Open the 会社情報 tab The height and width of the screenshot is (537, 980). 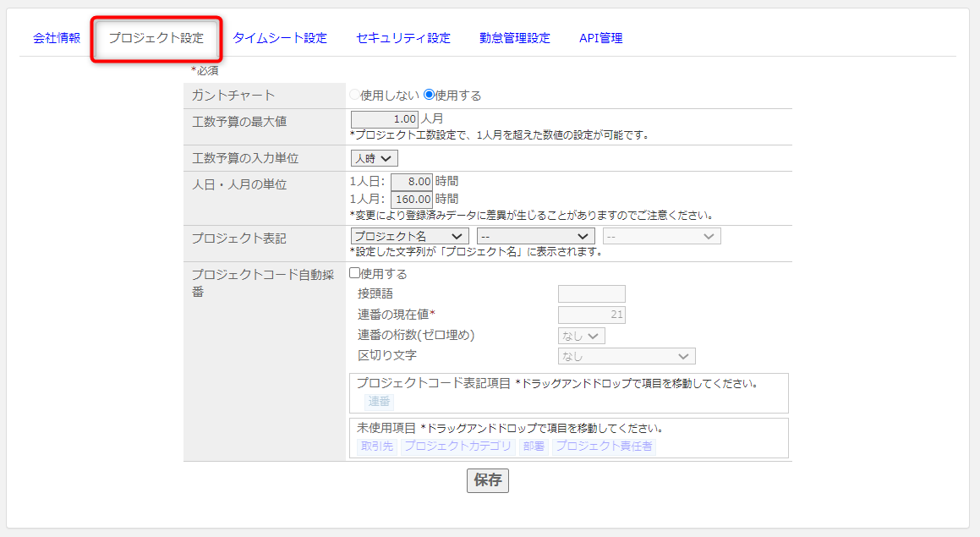(x=57, y=38)
